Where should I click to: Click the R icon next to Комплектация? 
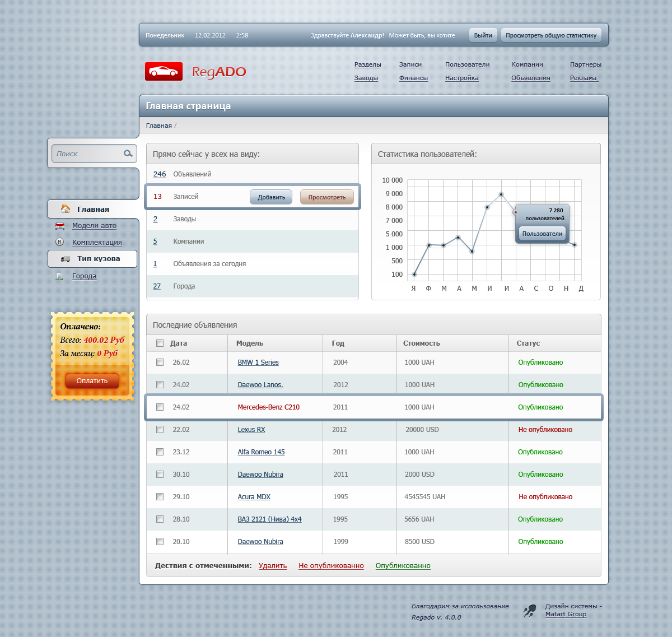click(x=60, y=242)
